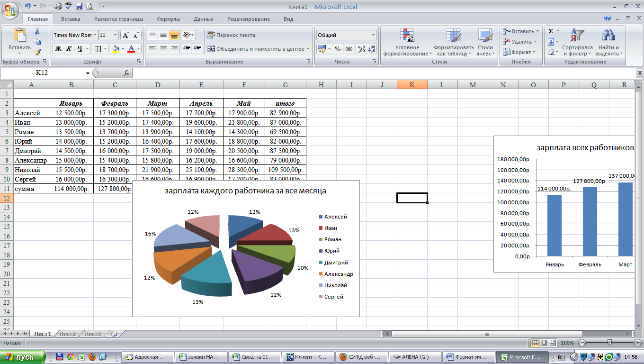Open the borders dropdown arrow
The image size is (644, 364).
[x=105, y=48]
